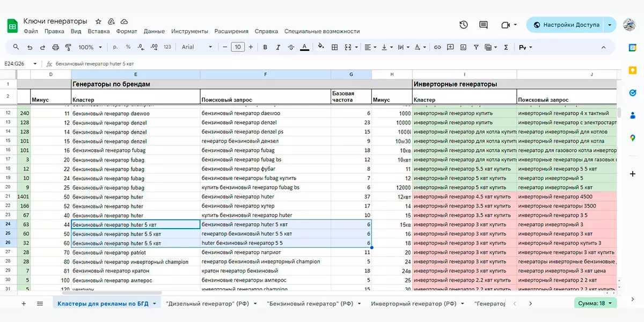The height and width of the screenshot is (322, 644).
Task: Format as percent
Action: (x=128, y=47)
